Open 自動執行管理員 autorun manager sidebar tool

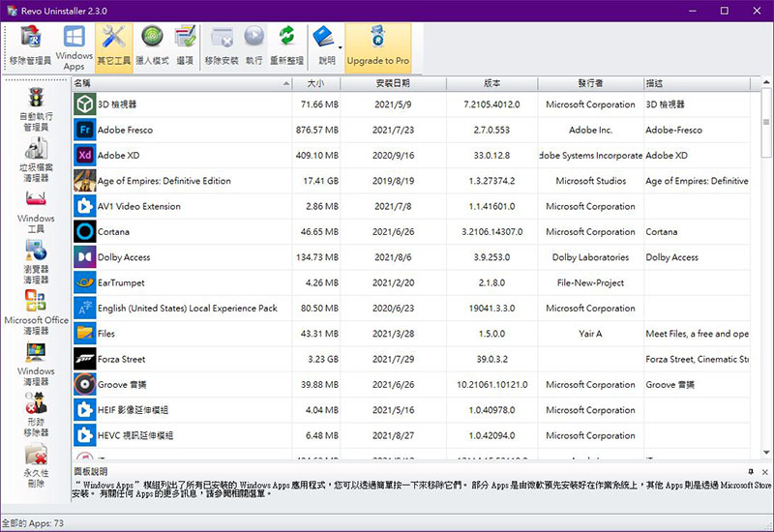coord(36,109)
